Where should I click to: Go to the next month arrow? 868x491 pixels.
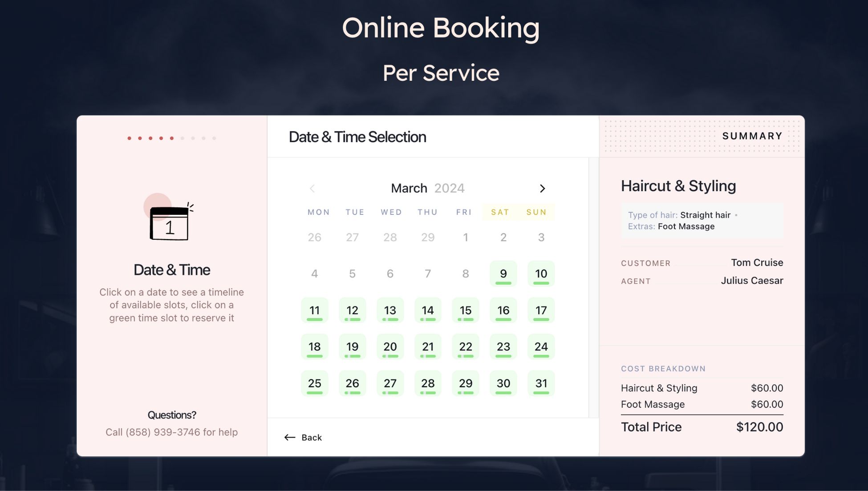click(x=542, y=189)
